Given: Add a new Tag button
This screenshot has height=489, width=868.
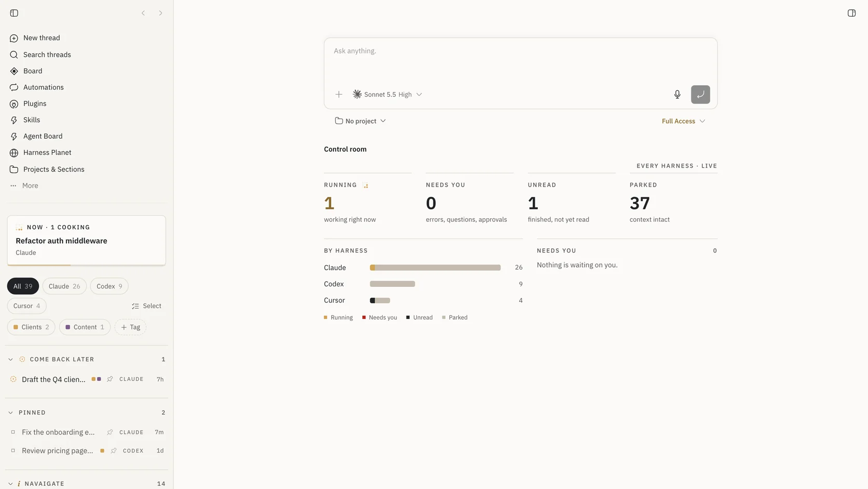Looking at the screenshot, I should click(x=130, y=327).
